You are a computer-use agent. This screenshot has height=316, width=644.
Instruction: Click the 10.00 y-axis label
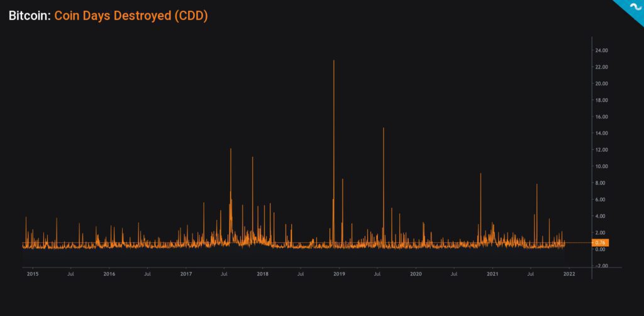[x=601, y=166]
